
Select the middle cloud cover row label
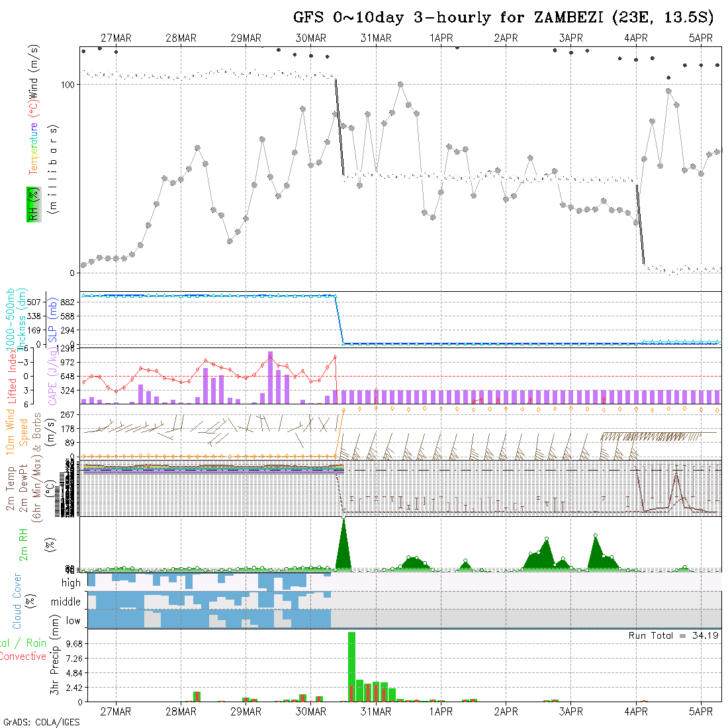(x=67, y=602)
